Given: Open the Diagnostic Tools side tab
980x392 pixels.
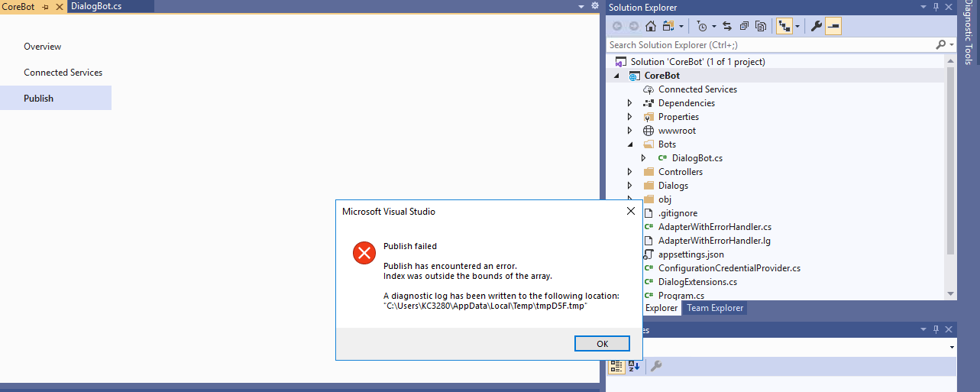Looking at the screenshot, I should point(969,33).
